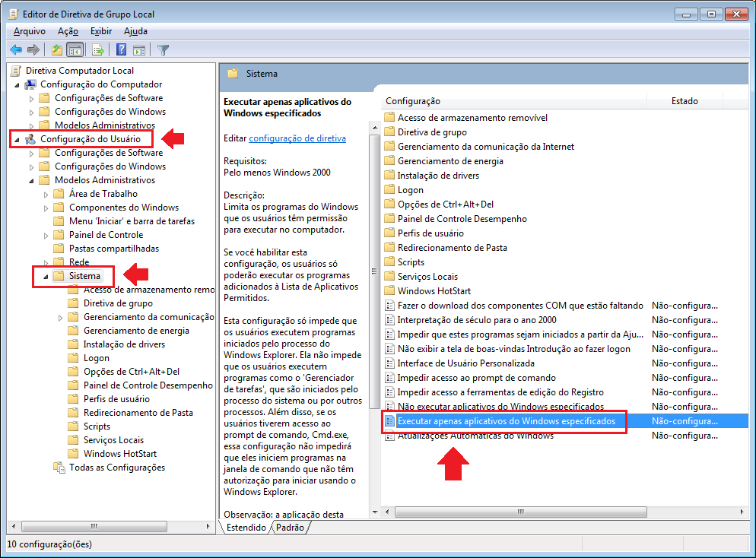Click the up arrow of the description scrollbar
The height and width of the screenshot is (558, 756).
(375, 128)
